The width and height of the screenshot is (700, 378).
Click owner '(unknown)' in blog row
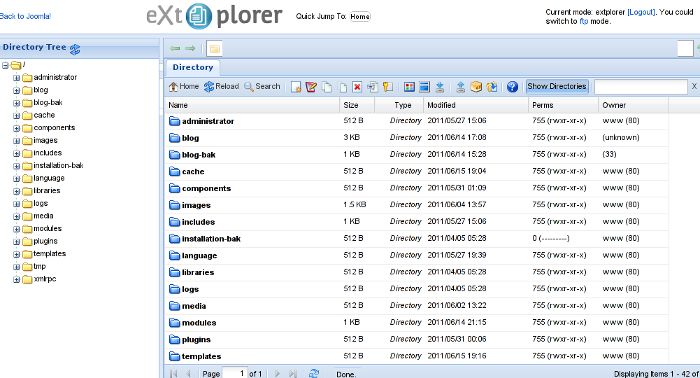(x=621, y=138)
